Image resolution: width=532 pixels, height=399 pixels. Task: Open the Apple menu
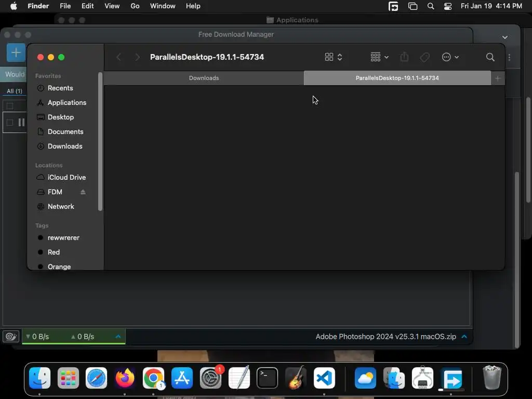click(x=14, y=6)
